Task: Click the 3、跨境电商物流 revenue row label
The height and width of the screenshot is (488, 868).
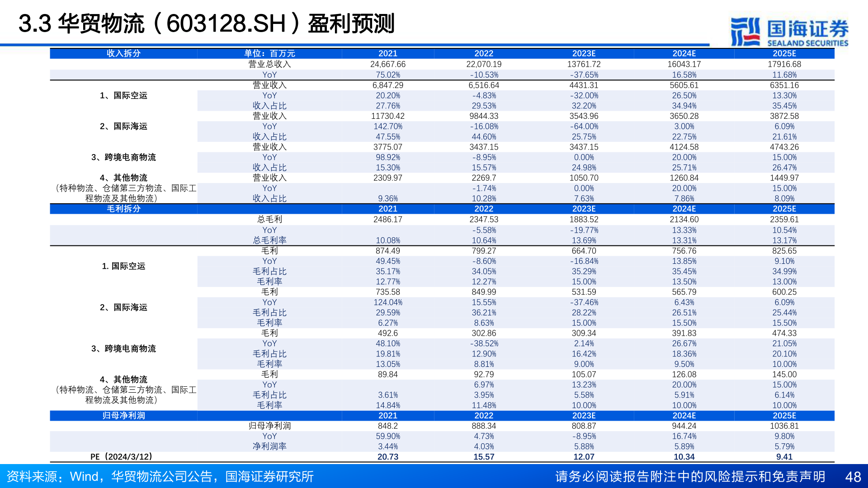Action: (x=123, y=157)
